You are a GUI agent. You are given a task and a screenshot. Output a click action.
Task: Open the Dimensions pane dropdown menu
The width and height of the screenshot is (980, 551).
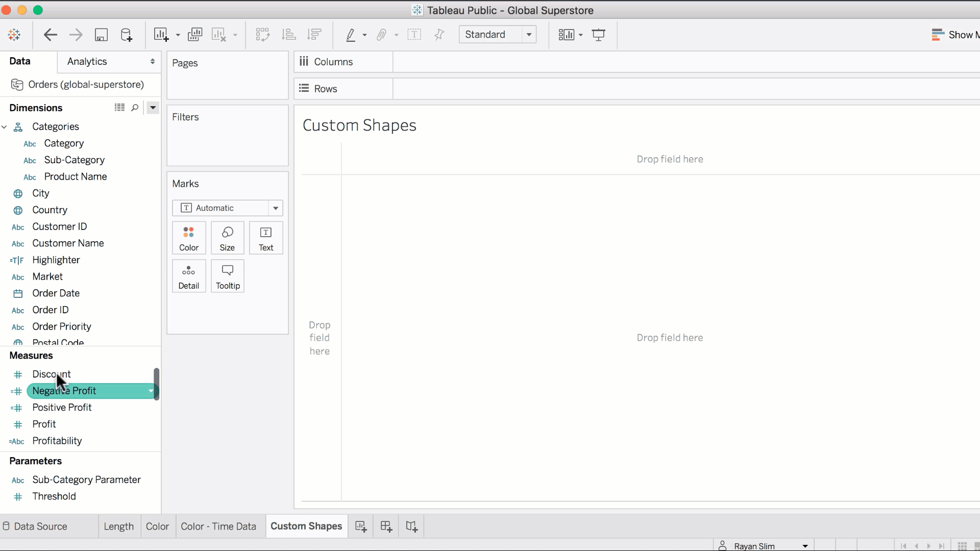coord(153,108)
